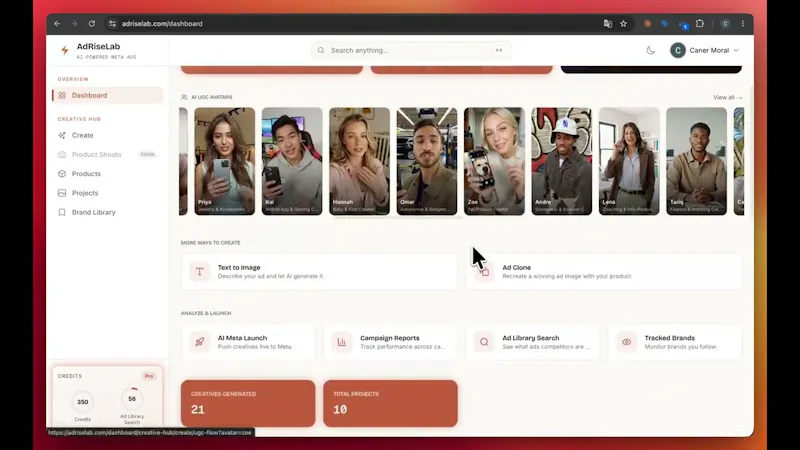Select the Product Shoots sidebar item
The image size is (800, 450).
click(107, 155)
